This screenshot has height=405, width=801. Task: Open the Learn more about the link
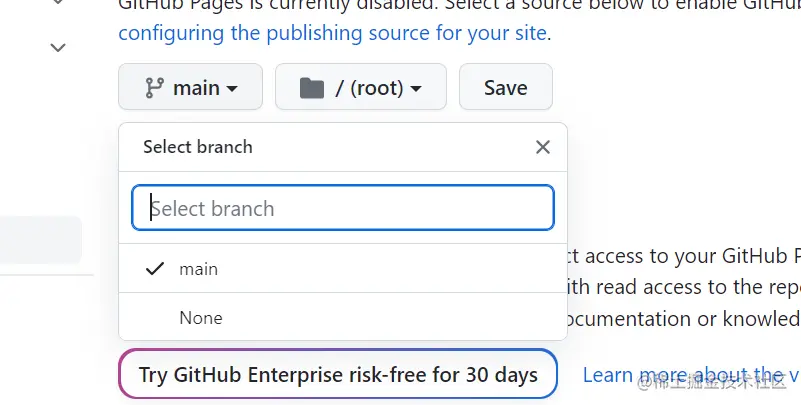coord(691,375)
